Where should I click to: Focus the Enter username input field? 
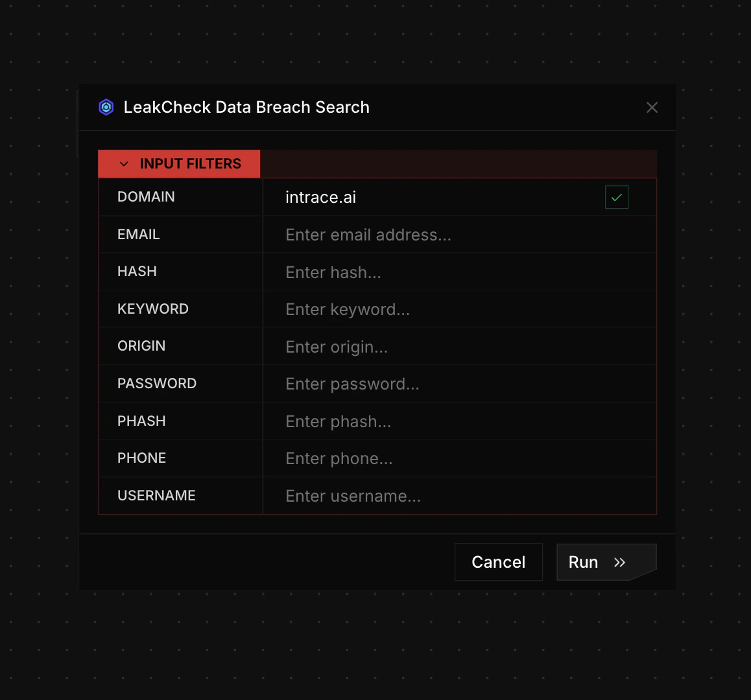(459, 496)
